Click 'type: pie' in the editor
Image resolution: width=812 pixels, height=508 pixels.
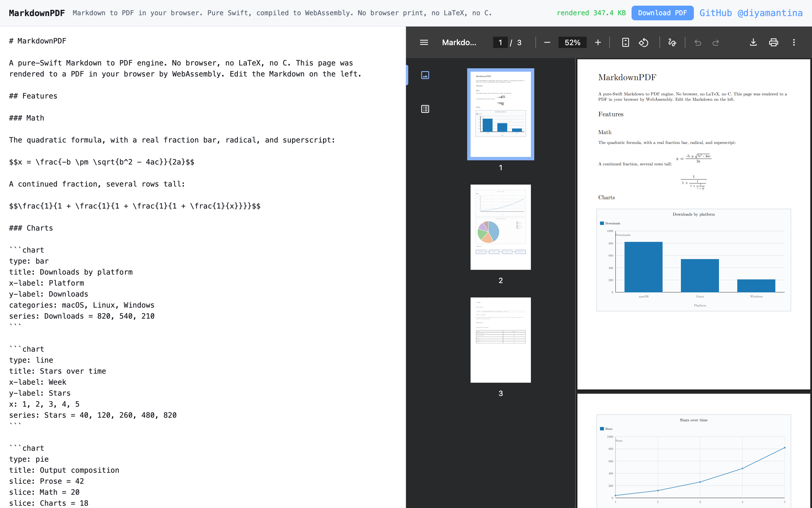pos(29,459)
